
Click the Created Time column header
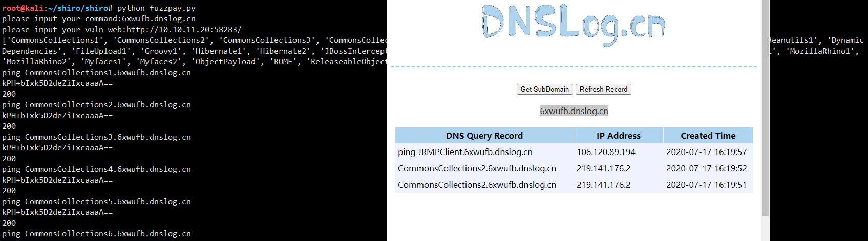pyautogui.click(x=708, y=136)
